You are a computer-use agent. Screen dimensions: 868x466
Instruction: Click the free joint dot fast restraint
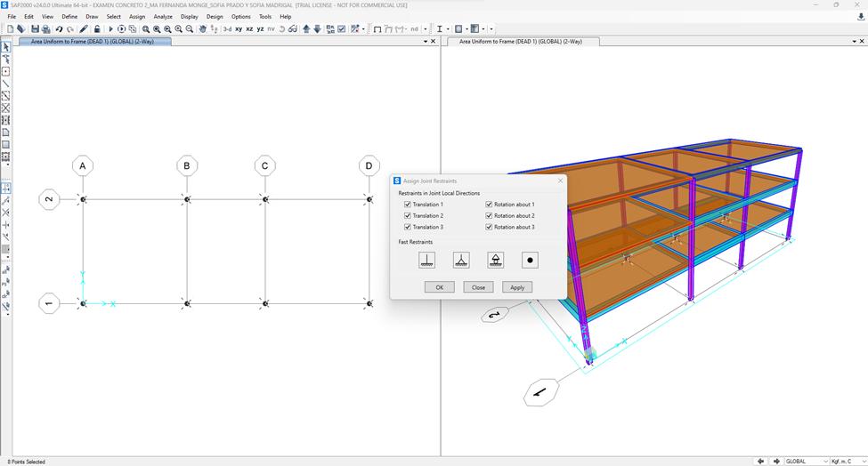[x=530, y=260]
